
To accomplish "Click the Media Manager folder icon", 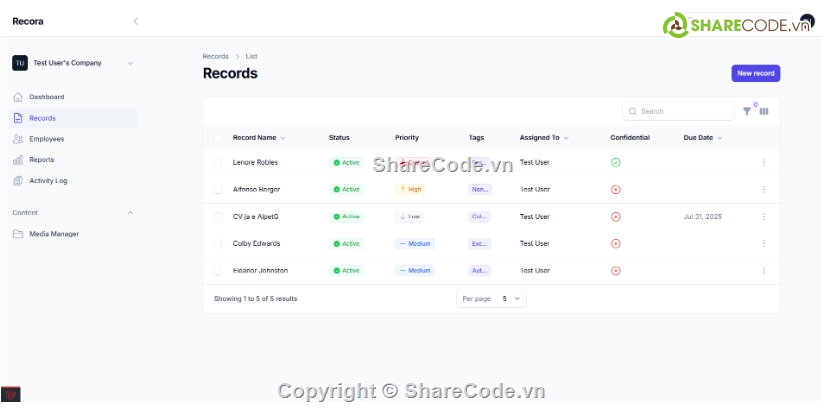I will point(18,234).
